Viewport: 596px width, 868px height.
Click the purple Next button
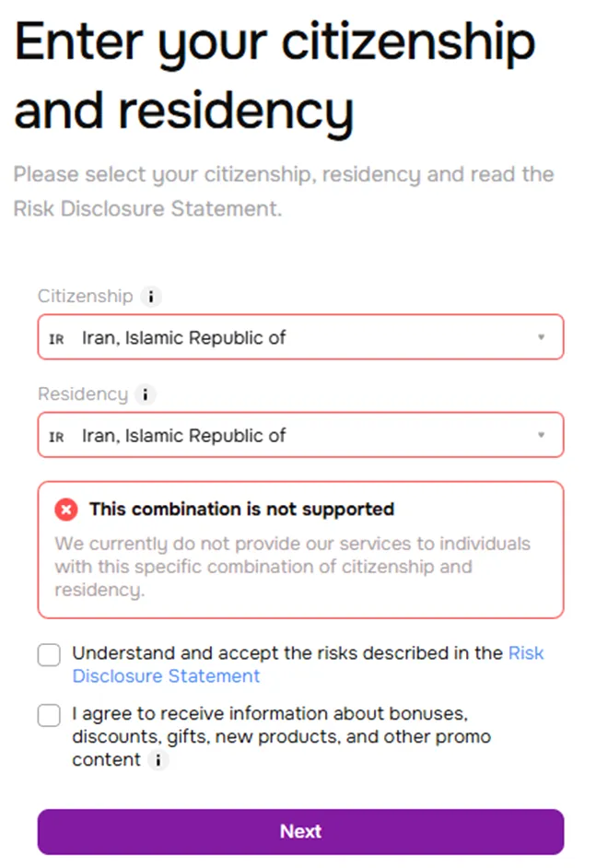[300, 831]
